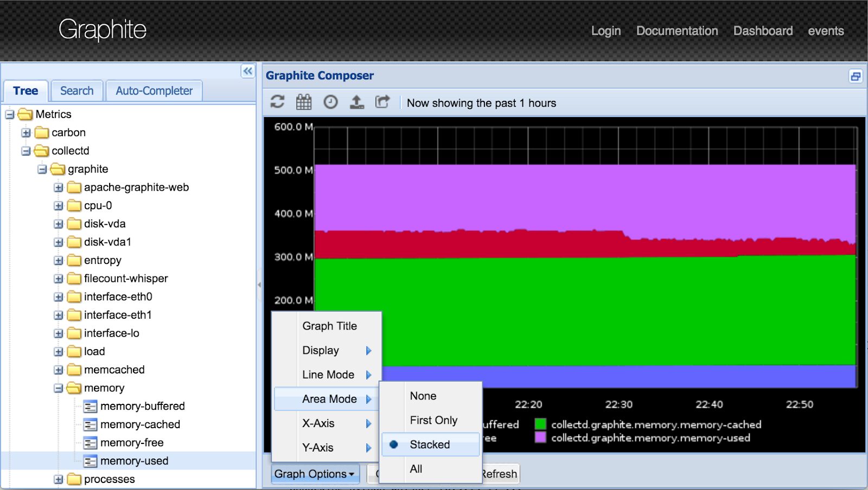
Task: Click the disk-vda folder icon
Action: click(74, 224)
